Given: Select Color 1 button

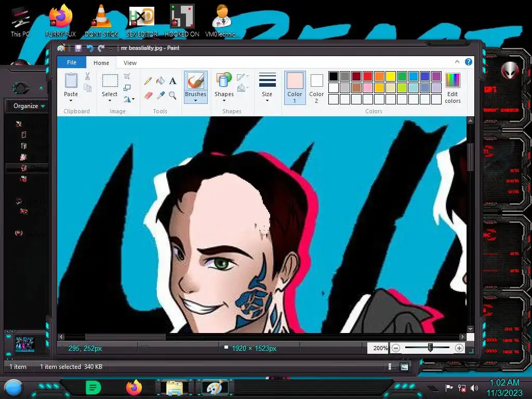Looking at the screenshot, I should [x=295, y=87].
